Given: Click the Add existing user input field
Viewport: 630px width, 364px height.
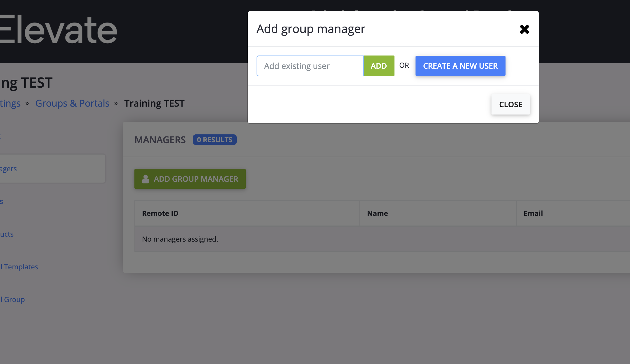Looking at the screenshot, I should pyautogui.click(x=310, y=66).
